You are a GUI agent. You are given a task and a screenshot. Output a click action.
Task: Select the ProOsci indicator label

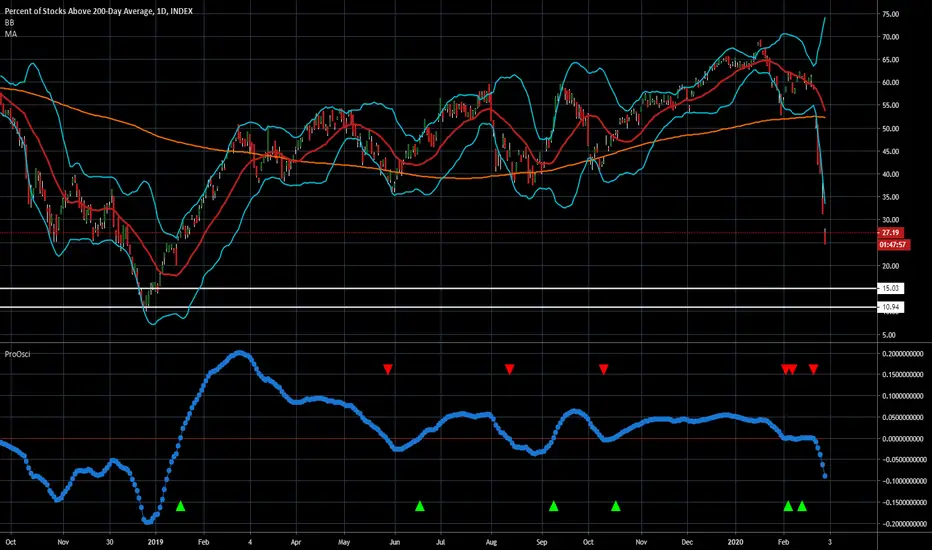pyautogui.click(x=17, y=354)
